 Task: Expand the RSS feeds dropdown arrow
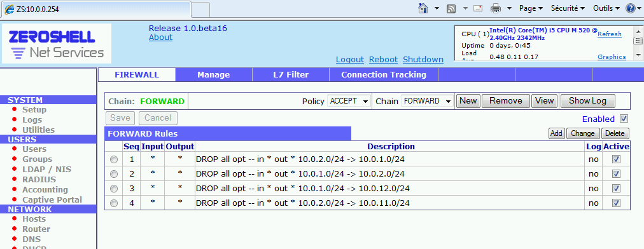point(465,8)
